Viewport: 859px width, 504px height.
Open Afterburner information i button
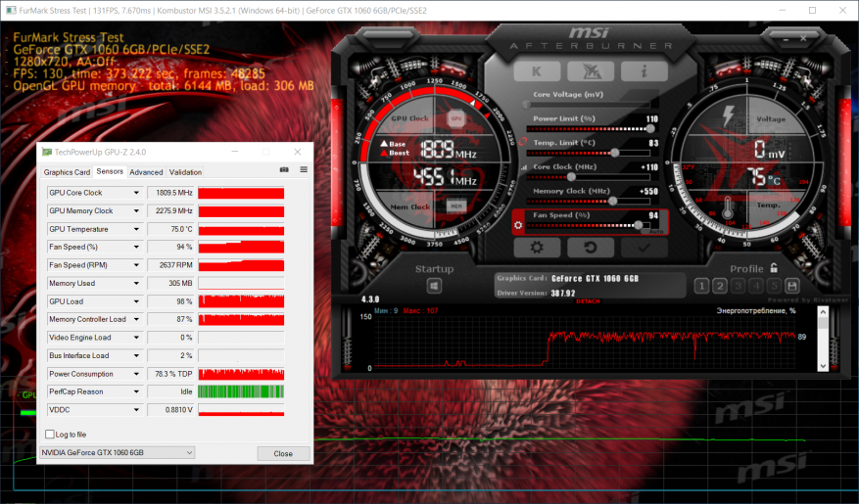(x=644, y=71)
